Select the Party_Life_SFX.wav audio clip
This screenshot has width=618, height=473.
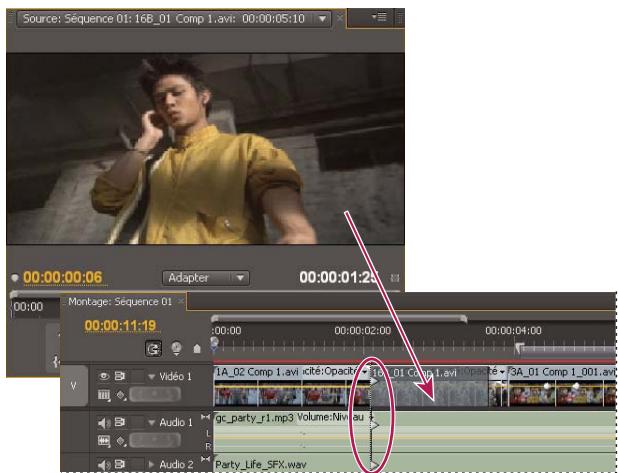414,463
